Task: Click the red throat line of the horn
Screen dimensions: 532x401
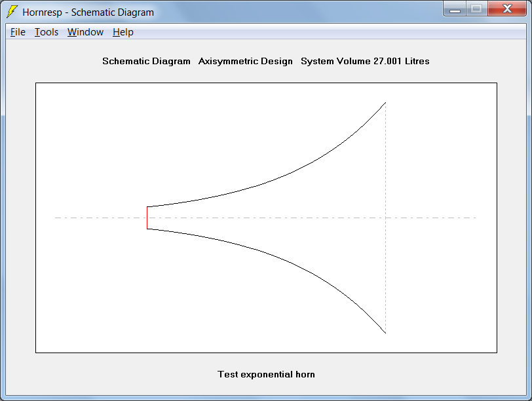Action: (x=147, y=218)
